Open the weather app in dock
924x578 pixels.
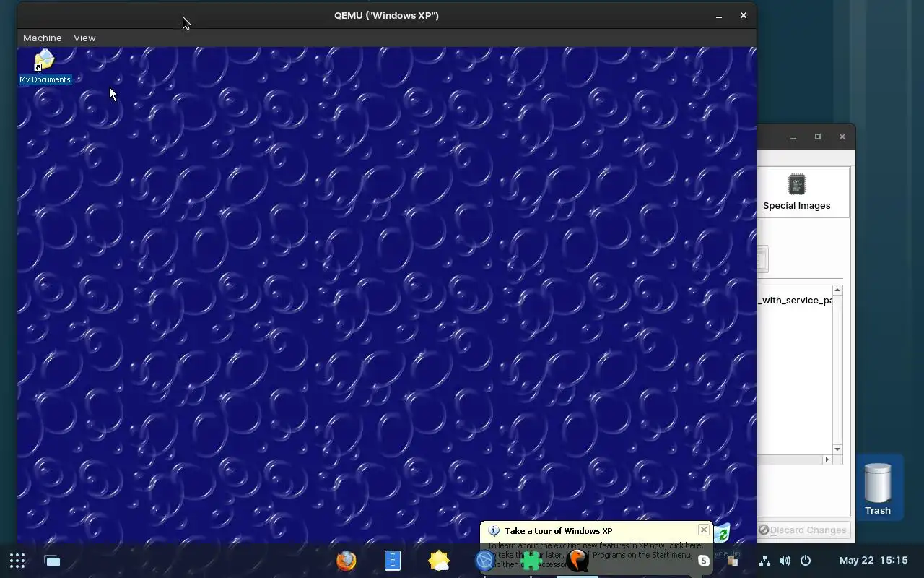[x=439, y=561]
